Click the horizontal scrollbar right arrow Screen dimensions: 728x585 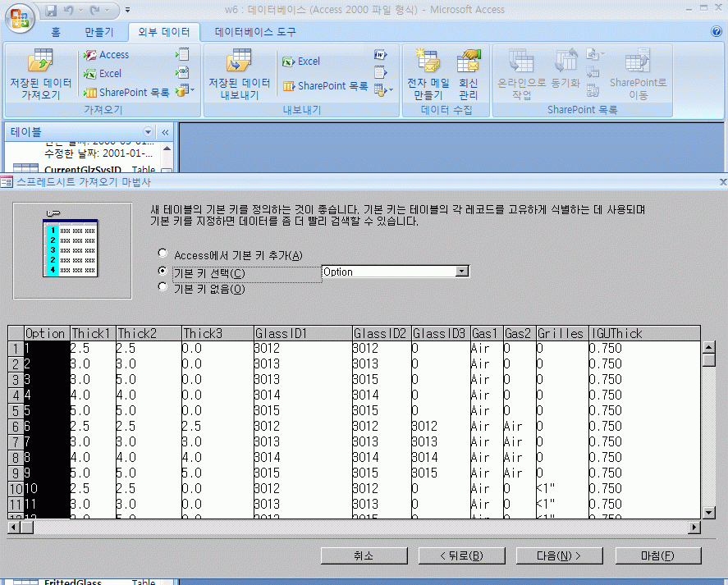point(694,528)
